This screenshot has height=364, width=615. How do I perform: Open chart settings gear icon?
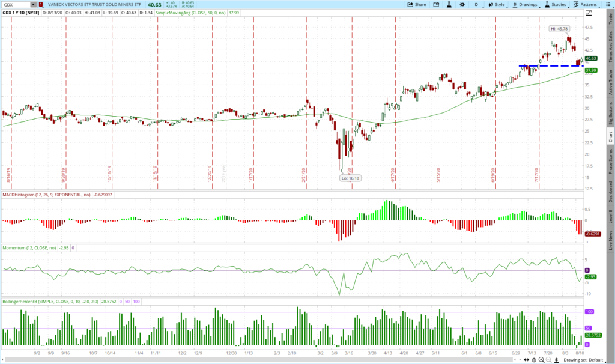(462, 5)
